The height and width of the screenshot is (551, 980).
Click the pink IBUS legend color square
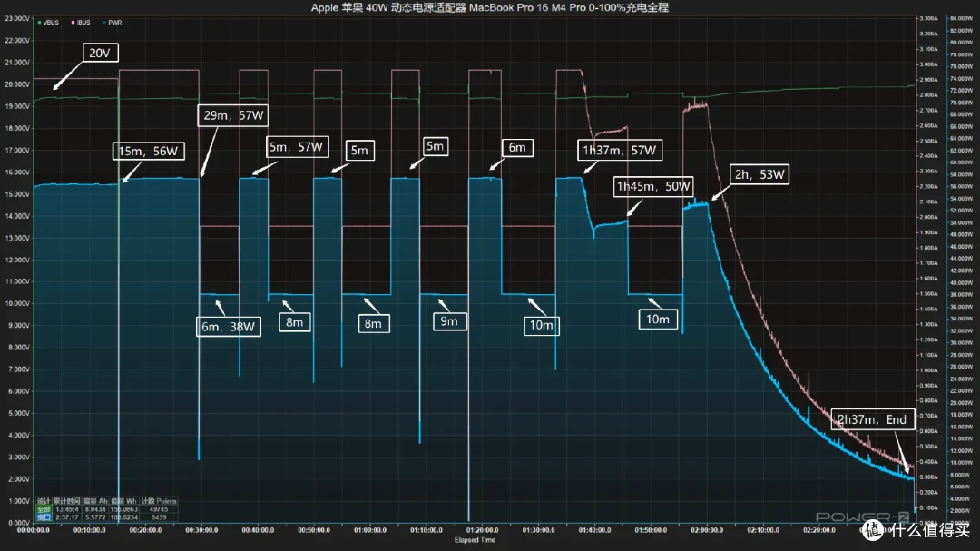(73, 23)
